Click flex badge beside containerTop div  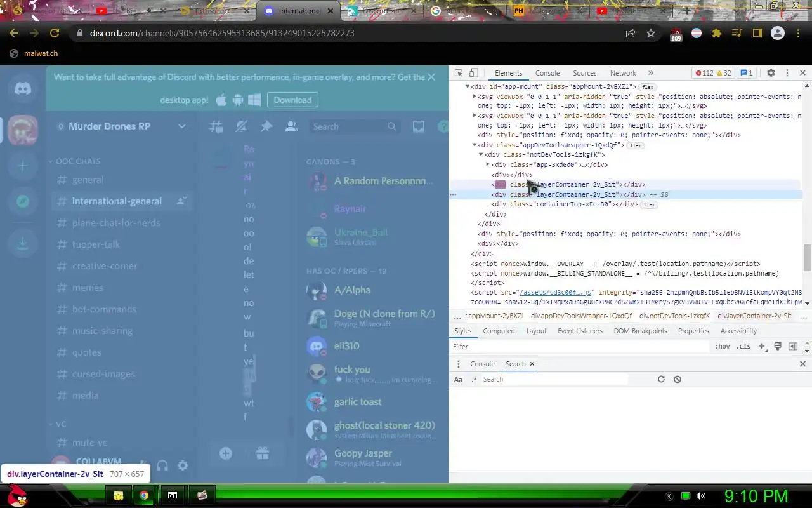coord(648,204)
